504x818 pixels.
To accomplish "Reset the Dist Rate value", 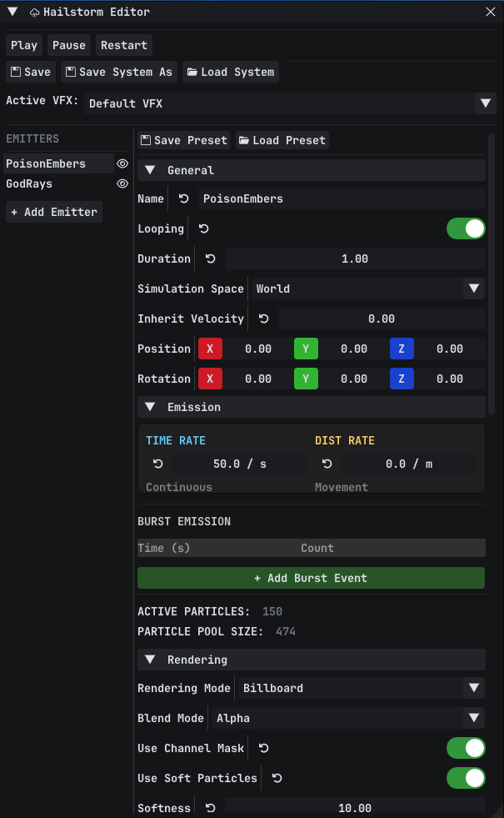I will pyautogui.click(x=327, y=464).
